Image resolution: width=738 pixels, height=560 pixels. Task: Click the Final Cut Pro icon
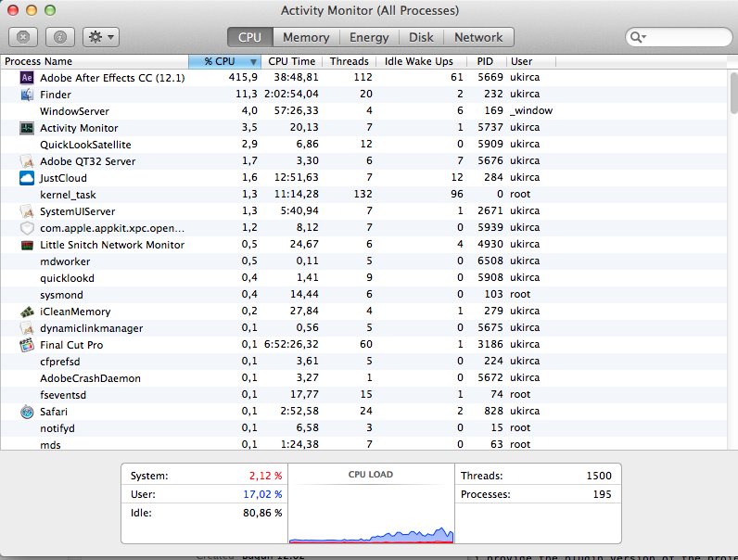(x=27, y=345)
